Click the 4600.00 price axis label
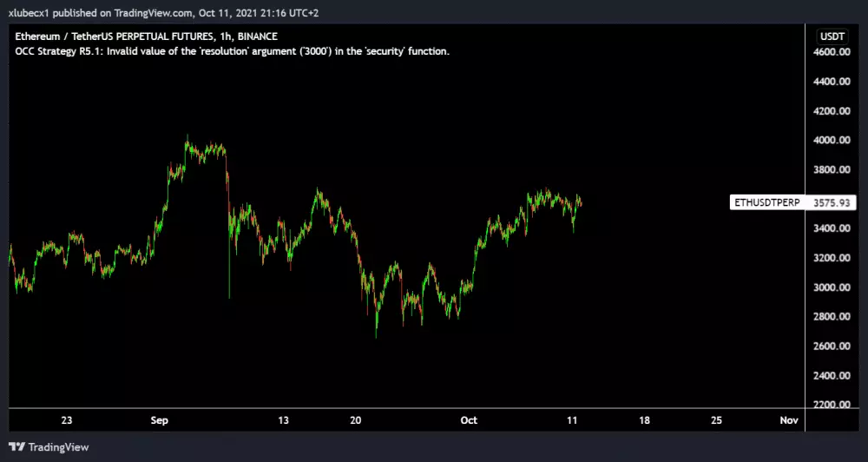Viewport: 868px width, 462px height. [x=832, y=52]
